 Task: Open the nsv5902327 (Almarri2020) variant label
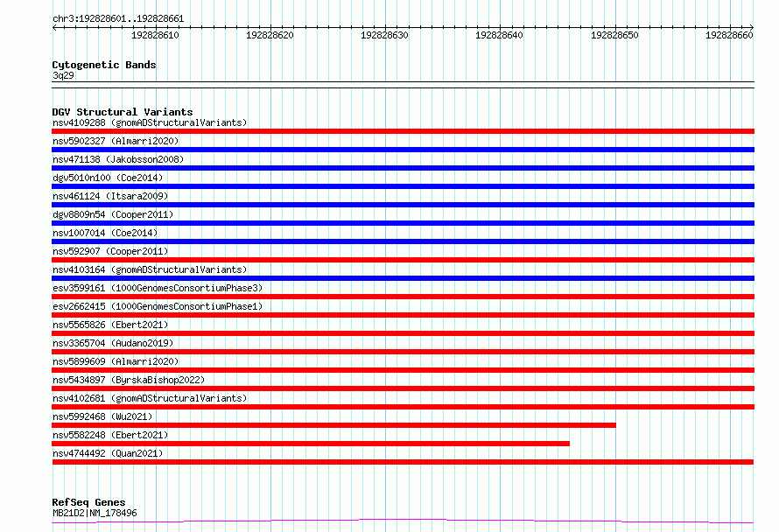116,141
